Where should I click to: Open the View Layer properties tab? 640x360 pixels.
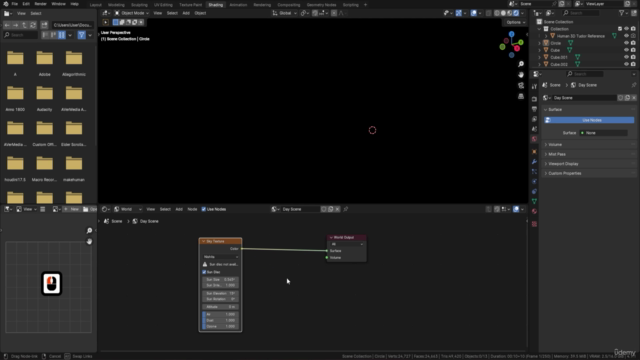pyautogui.click(x=534, y=119)
